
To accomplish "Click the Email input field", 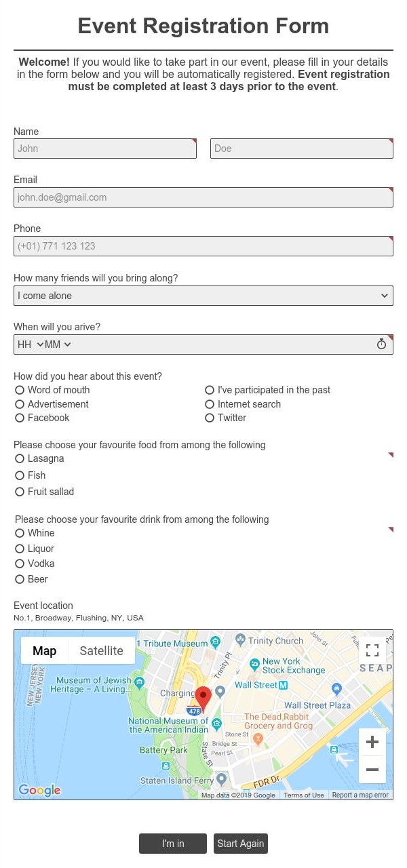I will [203, 197].
